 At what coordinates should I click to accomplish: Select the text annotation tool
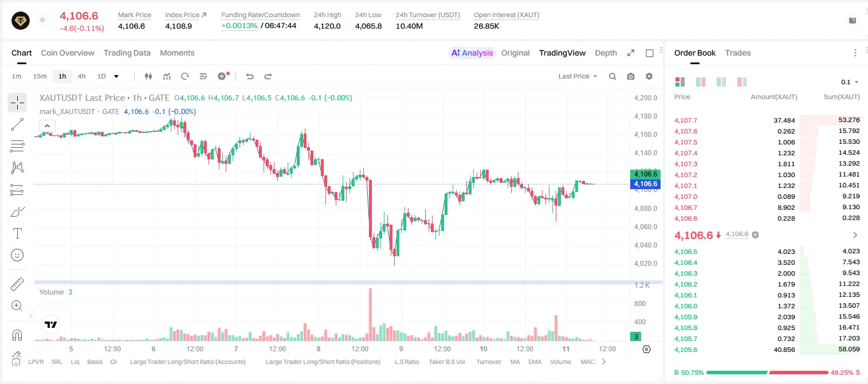pos(17,233)
